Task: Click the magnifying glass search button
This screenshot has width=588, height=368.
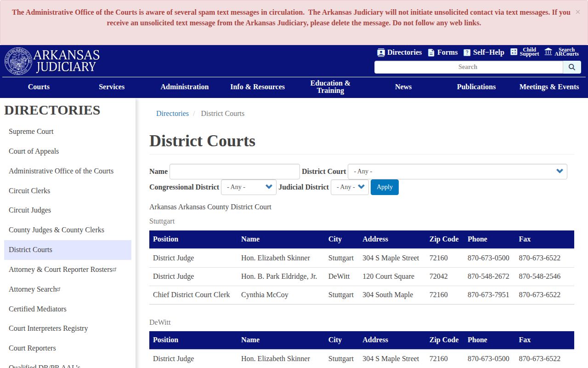Action: pyautogui.click(x=572, y=67)
